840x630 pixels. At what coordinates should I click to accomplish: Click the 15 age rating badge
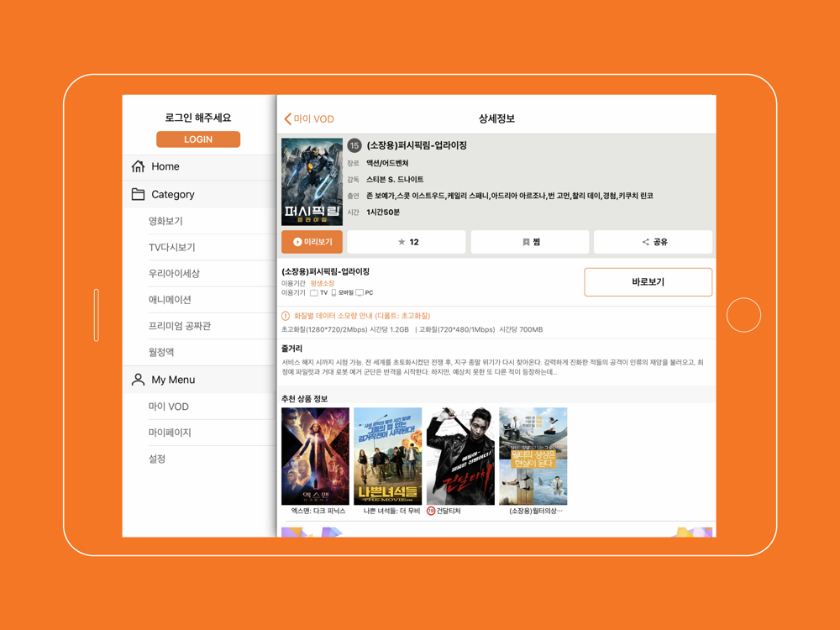click(x=354, y=145)
